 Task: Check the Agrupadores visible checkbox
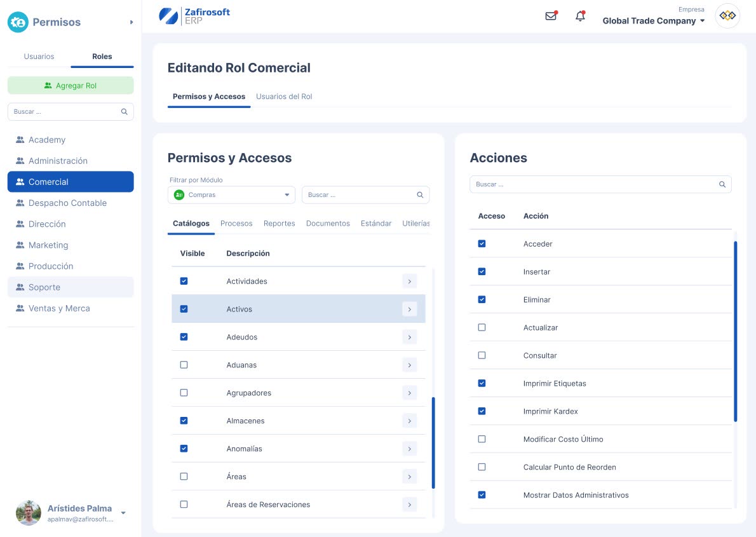(x=184, y=393)
